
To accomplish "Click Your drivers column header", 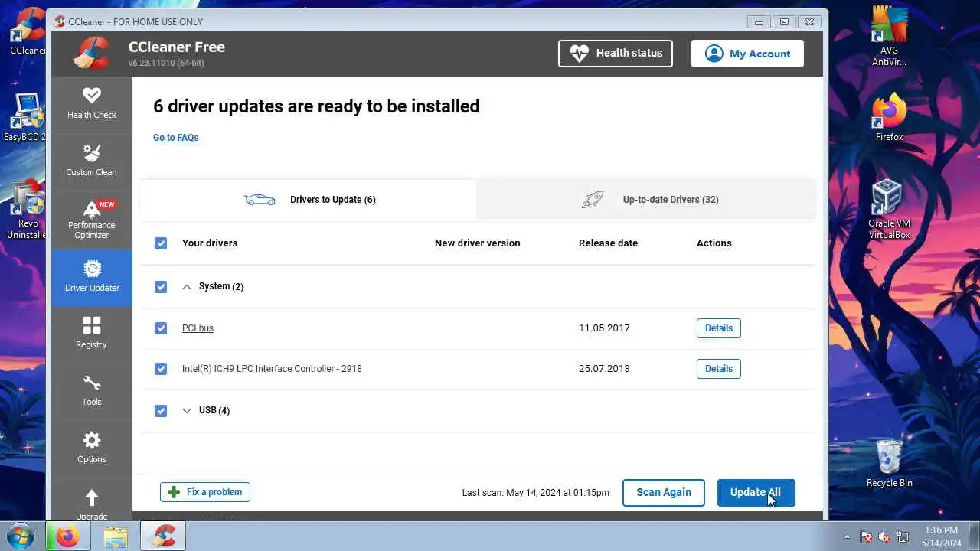I will click(x=210, y=243).
